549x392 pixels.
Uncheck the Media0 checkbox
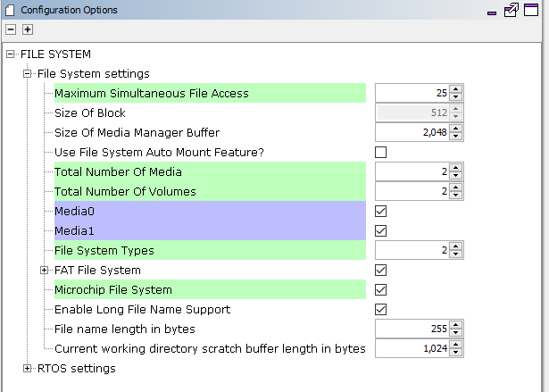pyautogui.click(x=381, y=211)
